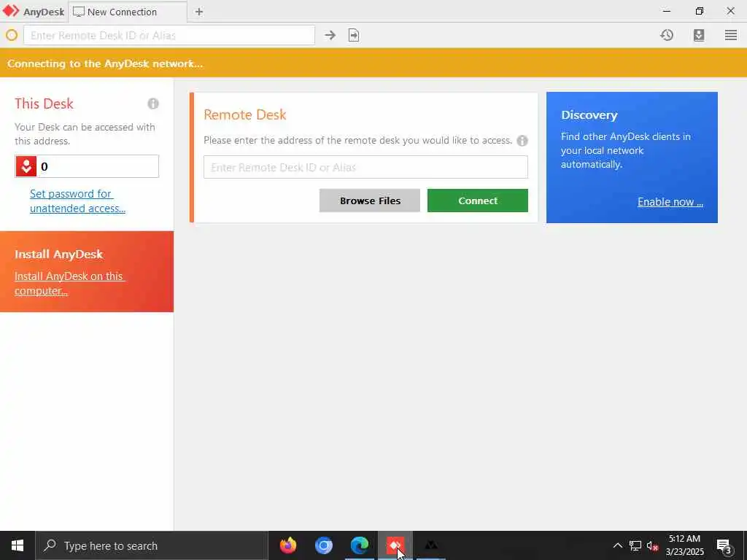This screenshot has width=747, height=560.
Task: Open Set password for unattended access link
Action: click(x=77, y=201)
